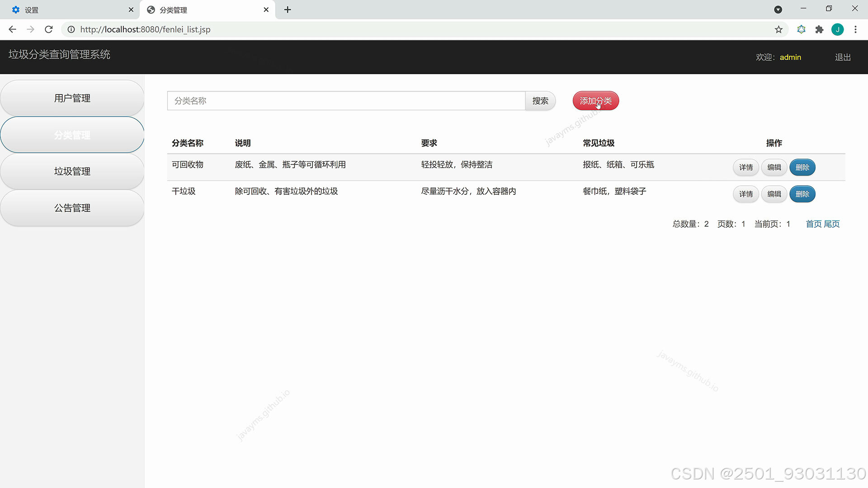Click 编辑 for 干垃圾
The image size is (868, 488).
(774, 194)
